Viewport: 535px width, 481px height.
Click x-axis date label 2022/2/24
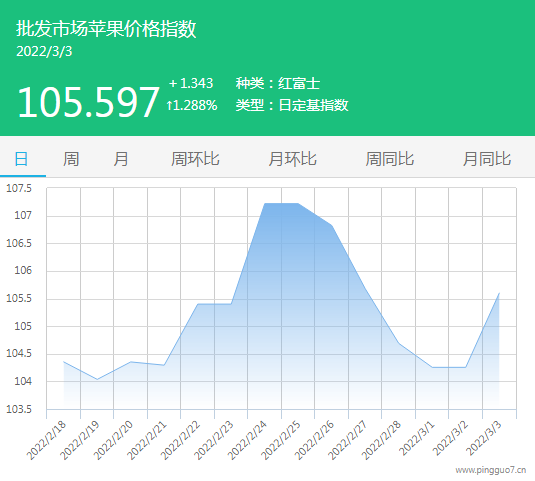(247, 440)
